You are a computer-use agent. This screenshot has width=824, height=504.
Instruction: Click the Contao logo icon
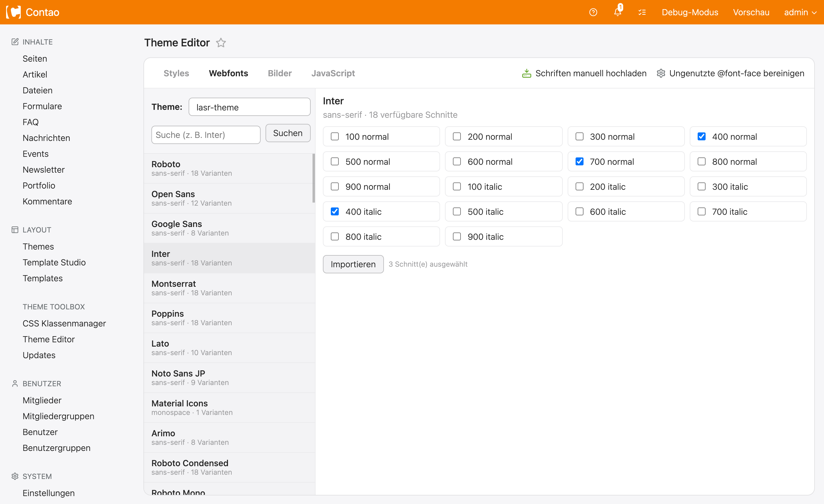coord(14,13)
